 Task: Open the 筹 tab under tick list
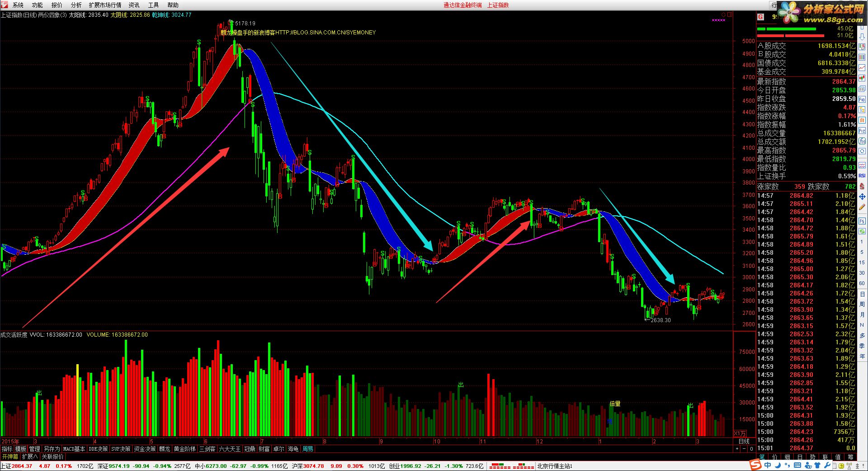850,457
